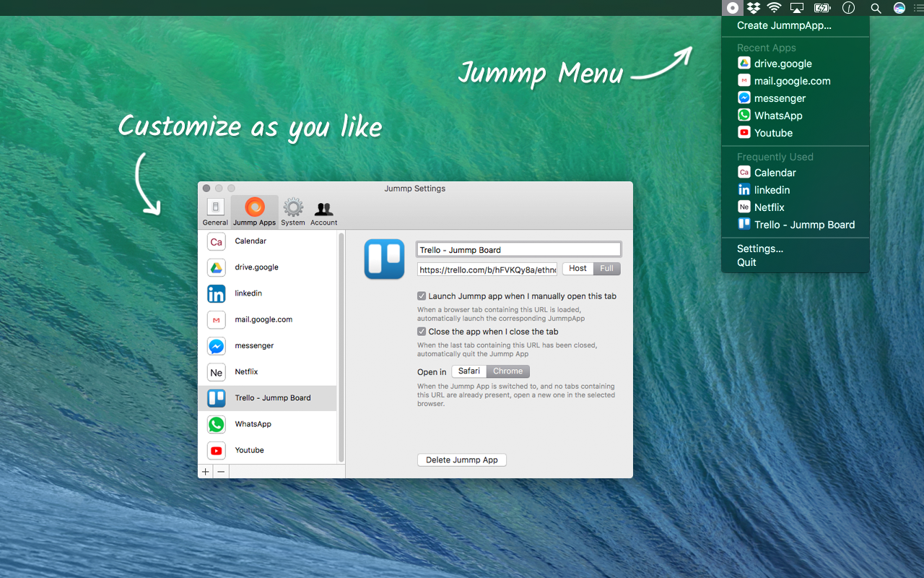
Task: Select Calendar row in apps list
Action: coord(267,241)
